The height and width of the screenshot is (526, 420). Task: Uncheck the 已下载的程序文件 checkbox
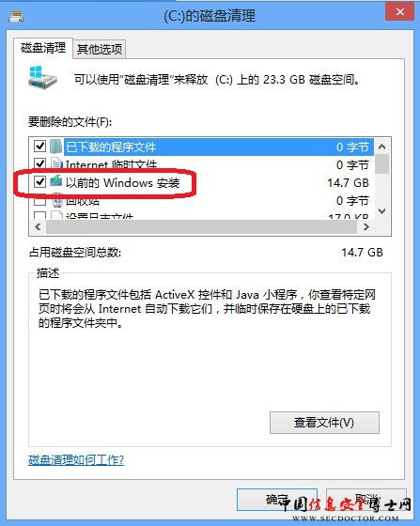click(39, 147)
